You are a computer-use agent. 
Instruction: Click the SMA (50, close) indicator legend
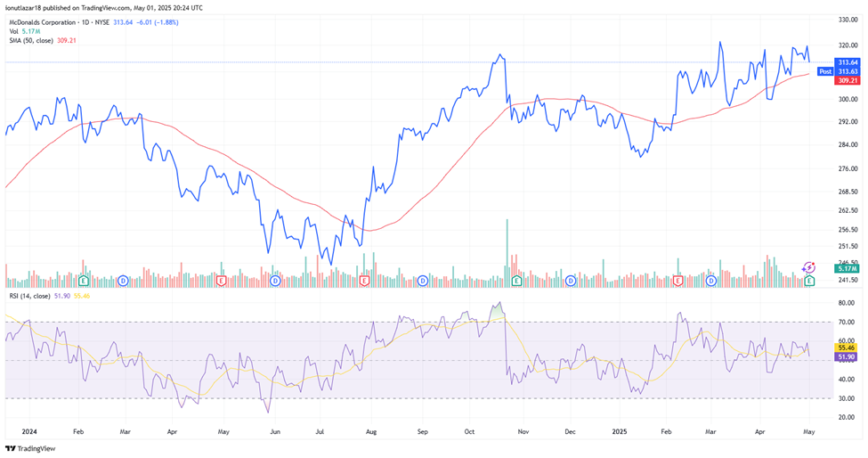pos(32,40)
